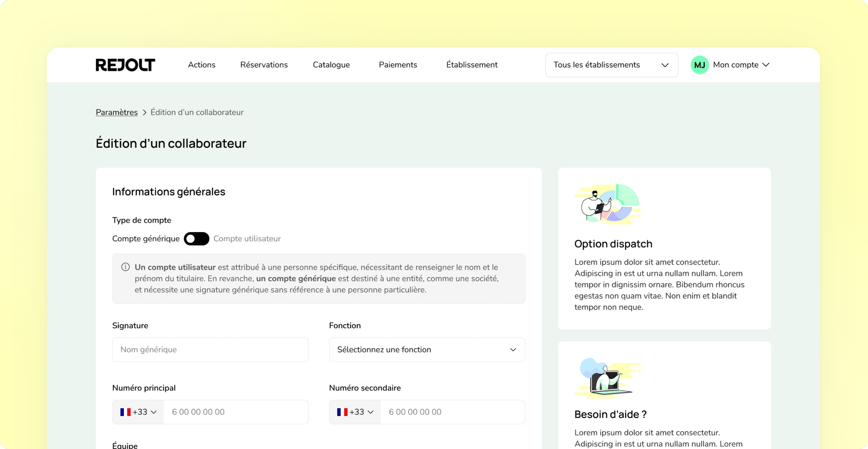Select the Établissement menu item

472,65
